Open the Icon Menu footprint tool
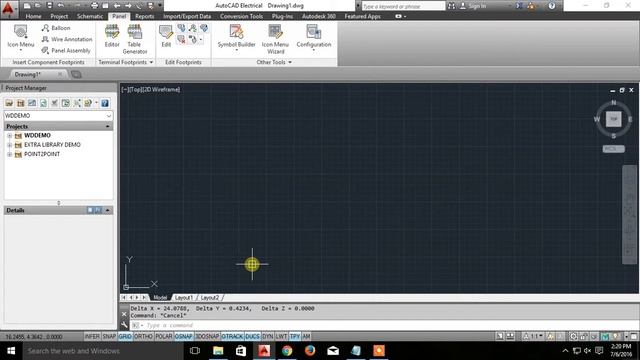Screen dimensions: 640x360 pos(20,38)
